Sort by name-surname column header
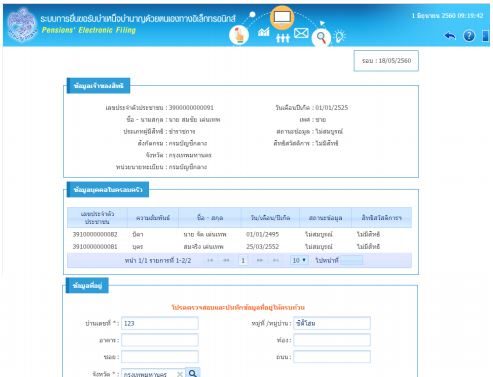This screenshot has width=493, height=377. (210, 218)
